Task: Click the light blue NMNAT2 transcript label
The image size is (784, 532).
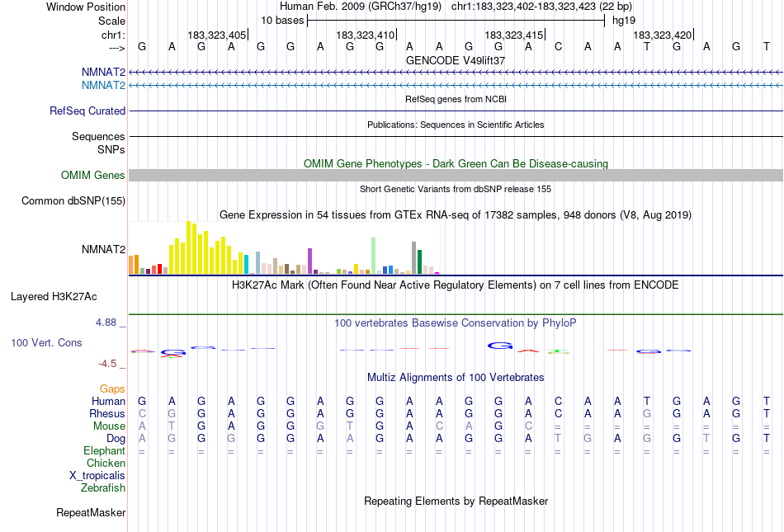Action: [x=103, y=86]
